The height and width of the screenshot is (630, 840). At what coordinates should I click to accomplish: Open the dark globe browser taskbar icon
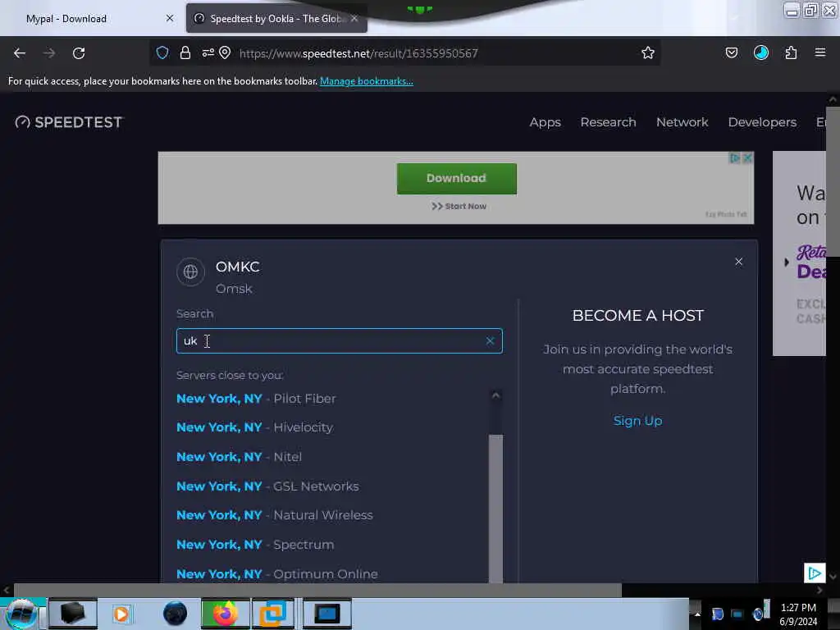175,614
